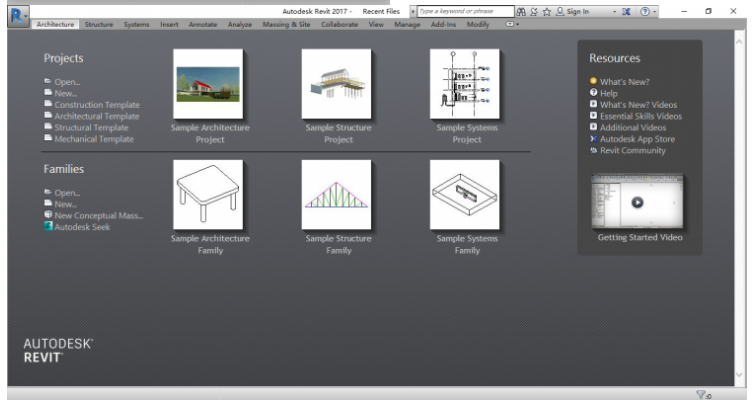Switch to the Structure tab
The width and height of the screenshot is (756, 404).
click(99, 24)
